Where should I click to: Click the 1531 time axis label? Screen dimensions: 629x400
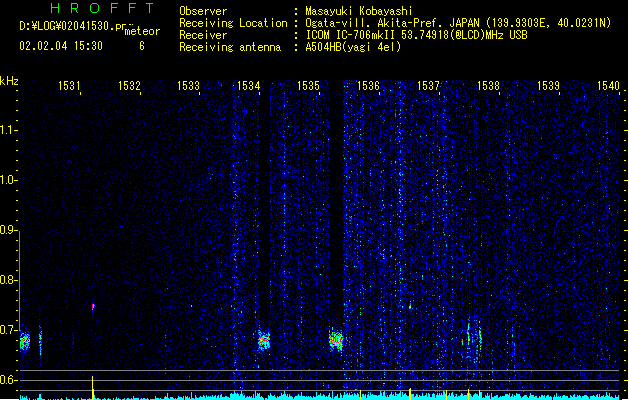pyautogui.click(x=69, y=86)
